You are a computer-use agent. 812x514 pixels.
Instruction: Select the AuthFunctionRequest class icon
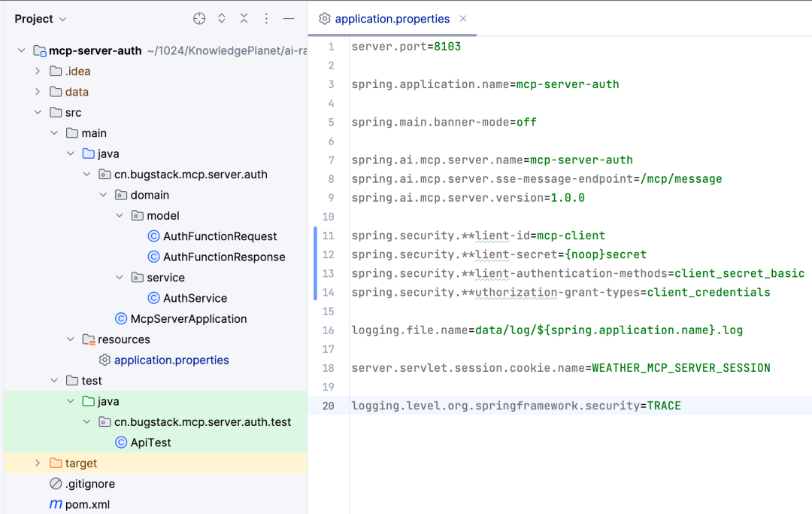pos(154,236)
